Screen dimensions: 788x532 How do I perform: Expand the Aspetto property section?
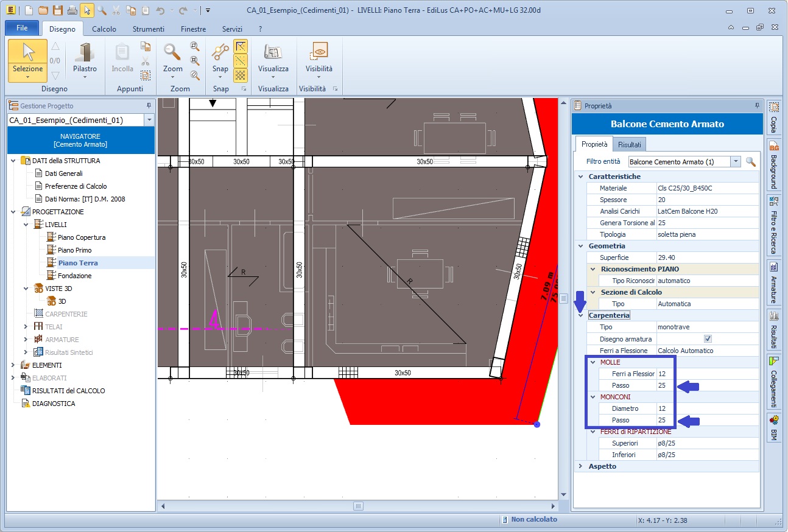580,466
